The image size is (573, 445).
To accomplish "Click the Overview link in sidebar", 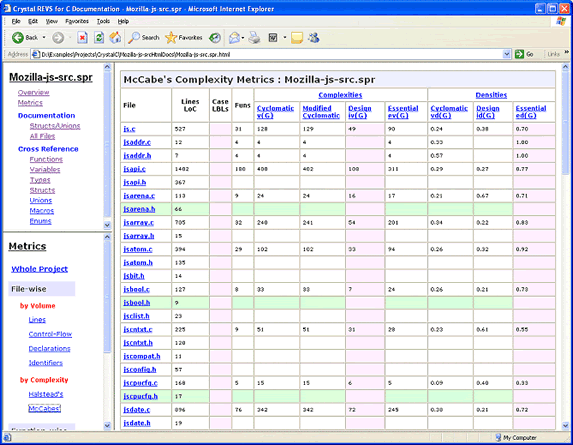I will 34,92.
